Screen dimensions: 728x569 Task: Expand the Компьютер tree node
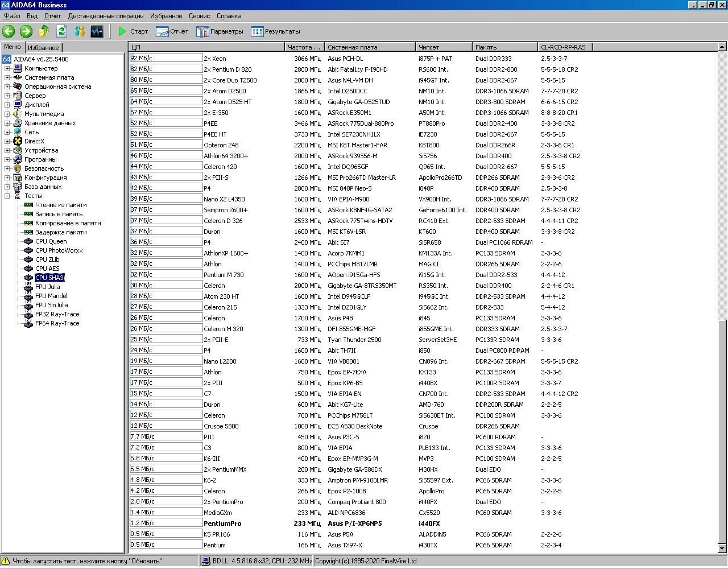pyautogui.click(x=7, y=68)
